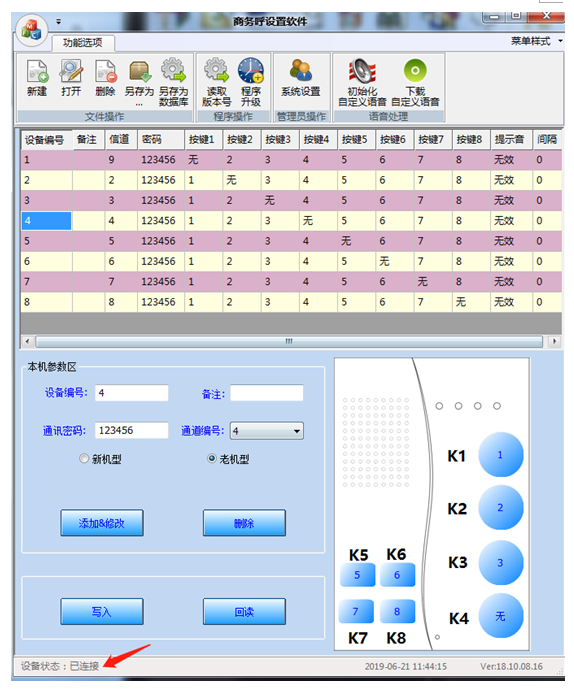Switch to the 功能选项 ribbon tab
Image resolution: width=574 pixels, height=692 pixels.
tap(83, 43)
